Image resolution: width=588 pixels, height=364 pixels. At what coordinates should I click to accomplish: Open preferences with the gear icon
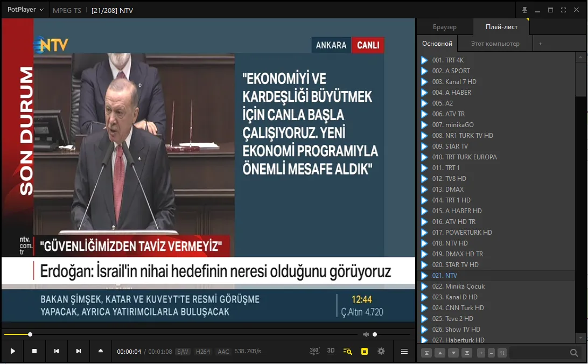click(381, 351)
